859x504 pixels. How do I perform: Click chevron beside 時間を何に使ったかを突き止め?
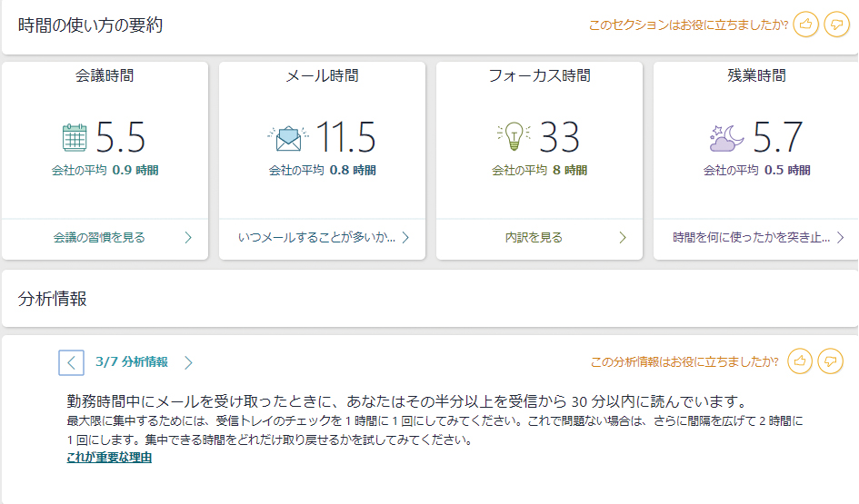[x=841, y=238]
